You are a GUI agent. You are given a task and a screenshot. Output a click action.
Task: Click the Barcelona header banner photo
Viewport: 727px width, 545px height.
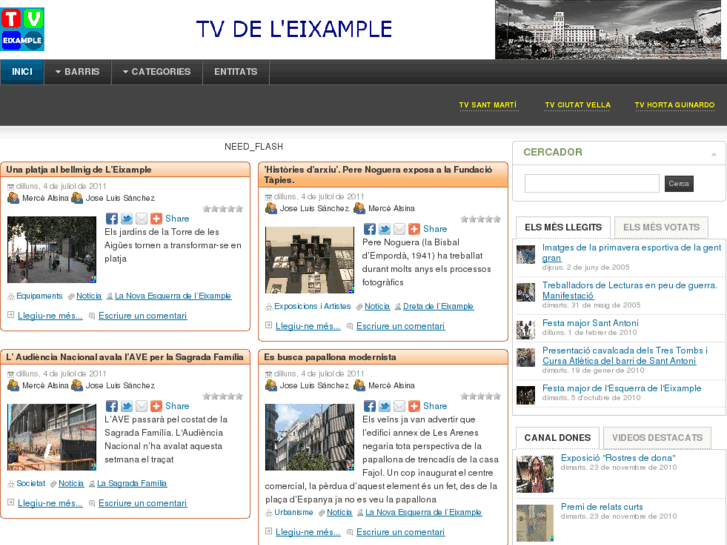pos(608,29)
